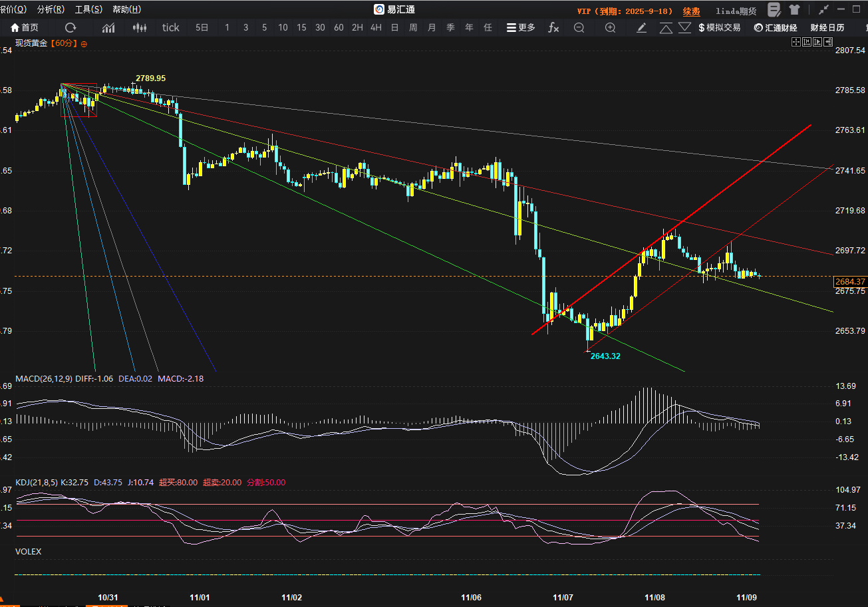
Task: Click the upward triangle arrow in toolbar
Action: (x=666, y=27)
